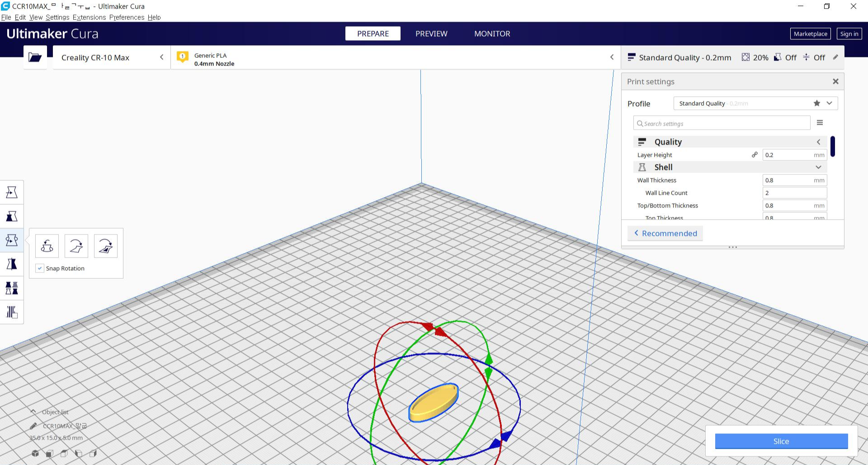
Task: Expand the Generic PLA material panel chevron
Action: pos(612,57)
